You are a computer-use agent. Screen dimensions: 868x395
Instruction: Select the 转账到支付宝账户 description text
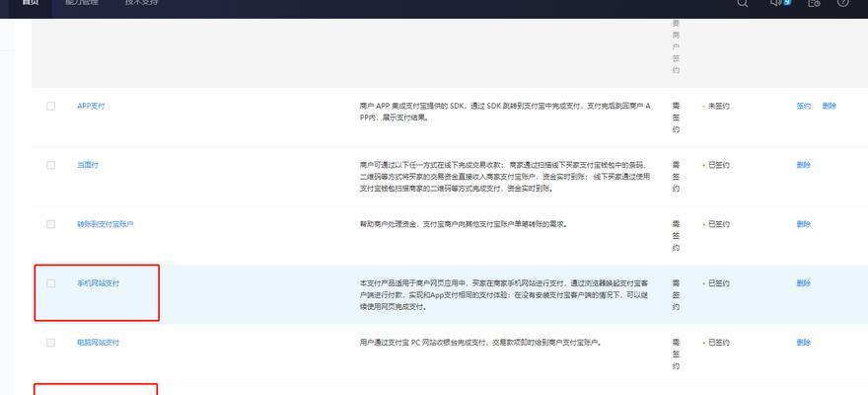(x=464, y=224)
